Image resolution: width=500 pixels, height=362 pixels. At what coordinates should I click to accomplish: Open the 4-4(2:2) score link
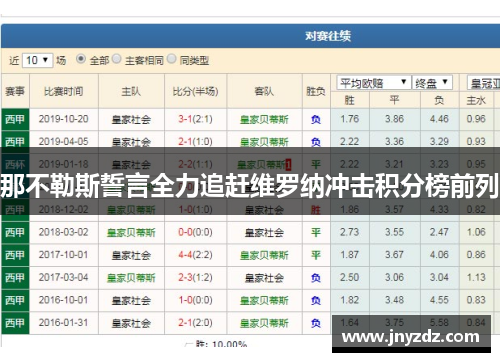pos(195,255)
